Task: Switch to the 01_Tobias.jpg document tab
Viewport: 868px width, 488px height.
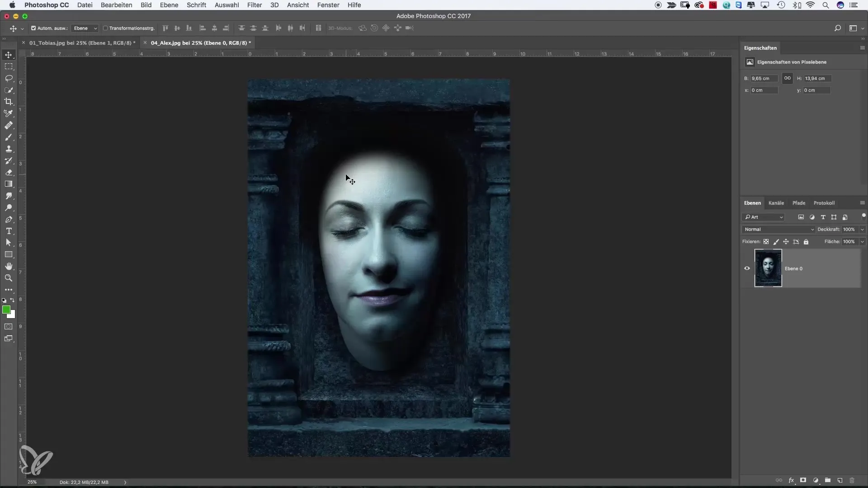Action: pos(82,43)
